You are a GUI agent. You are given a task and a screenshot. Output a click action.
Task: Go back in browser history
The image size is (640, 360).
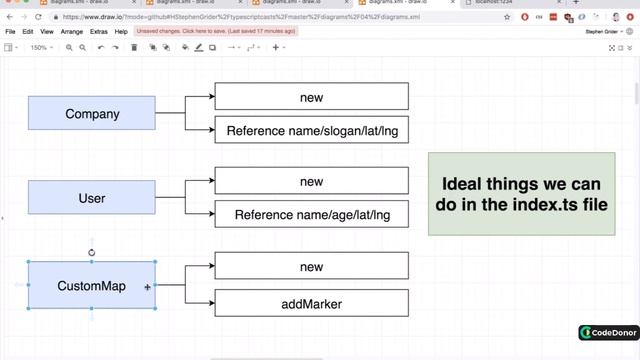pyautogui.click(x=10, y=17)
